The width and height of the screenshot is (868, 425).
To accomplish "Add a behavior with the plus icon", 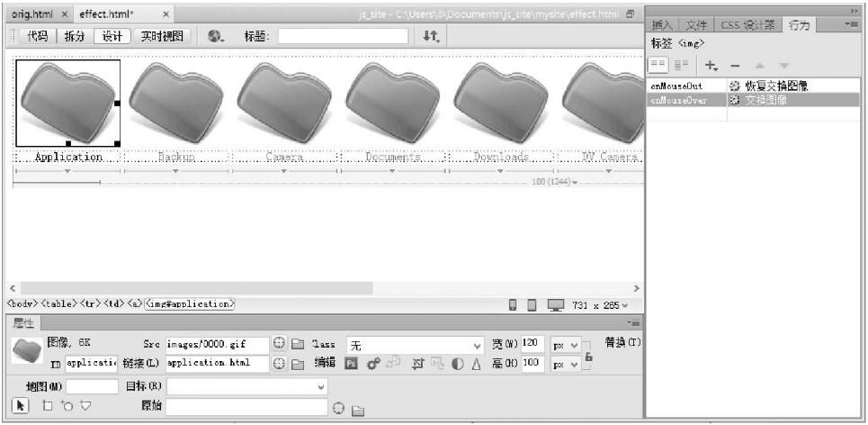I will [x=711, y=66].
